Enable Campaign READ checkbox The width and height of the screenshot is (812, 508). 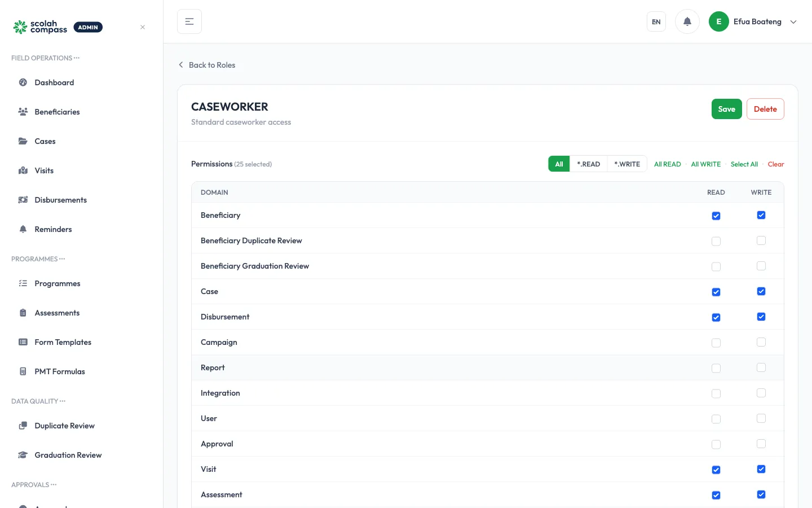click(716, 343)
